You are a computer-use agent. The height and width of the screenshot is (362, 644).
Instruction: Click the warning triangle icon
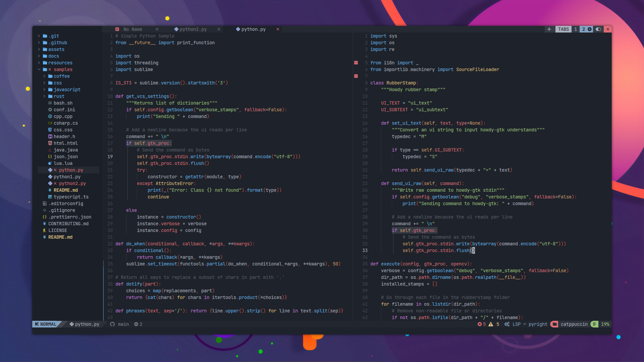click(x=491, y=324)
